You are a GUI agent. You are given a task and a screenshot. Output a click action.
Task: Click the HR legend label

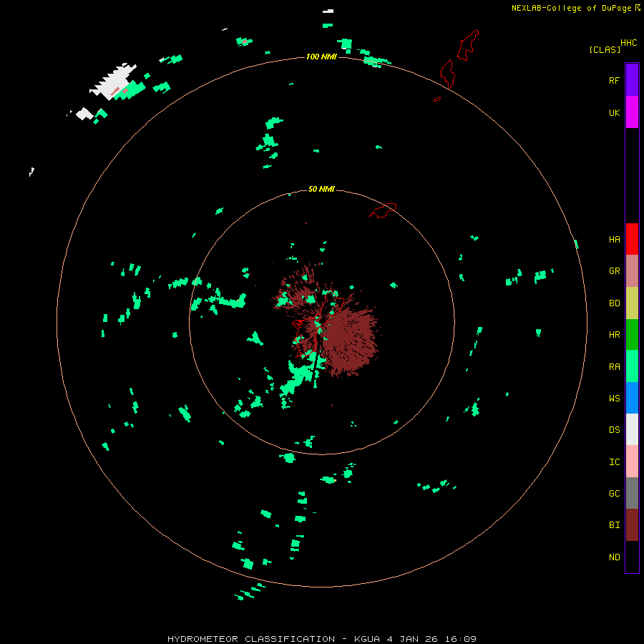pos(614,335)
